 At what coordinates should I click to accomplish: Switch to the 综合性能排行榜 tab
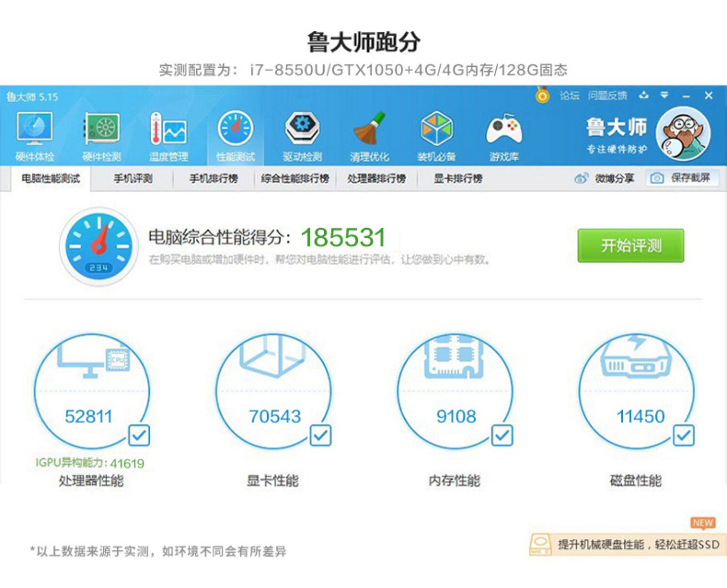pyautogui.click(x=295, y=179)
